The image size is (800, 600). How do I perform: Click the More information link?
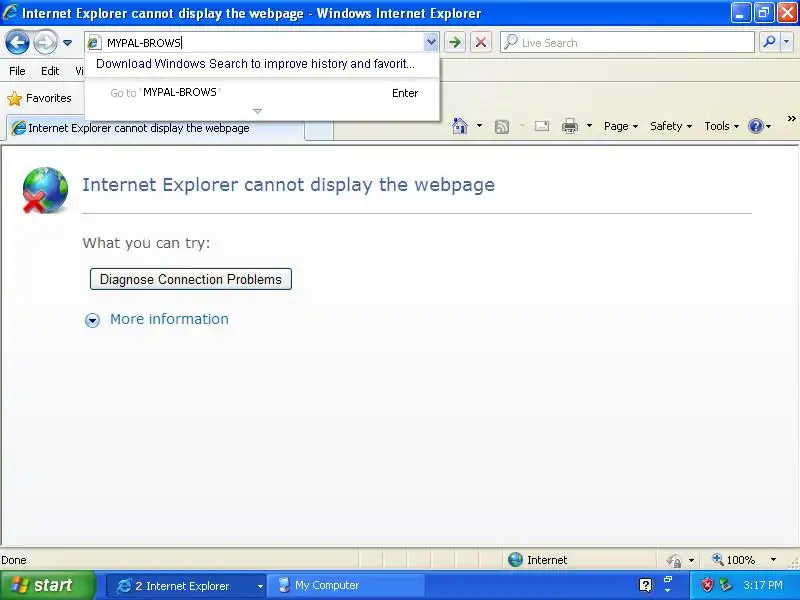pos(169,319)
